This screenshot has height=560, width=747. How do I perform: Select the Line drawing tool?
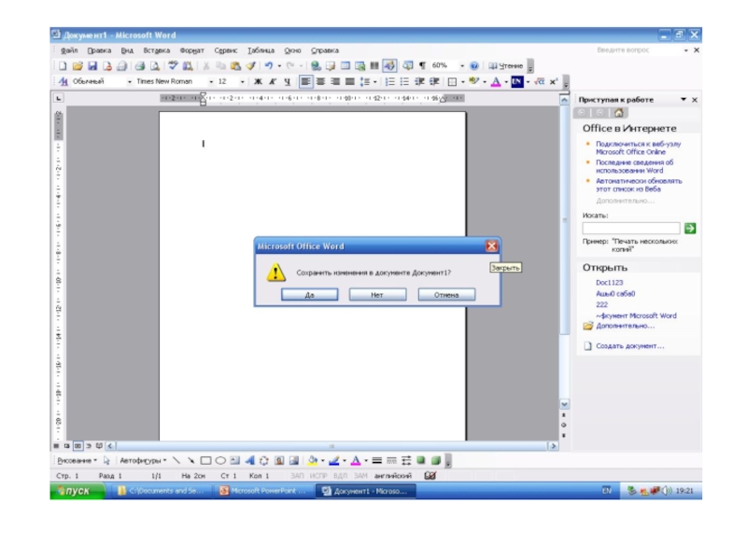click(176, 460)
